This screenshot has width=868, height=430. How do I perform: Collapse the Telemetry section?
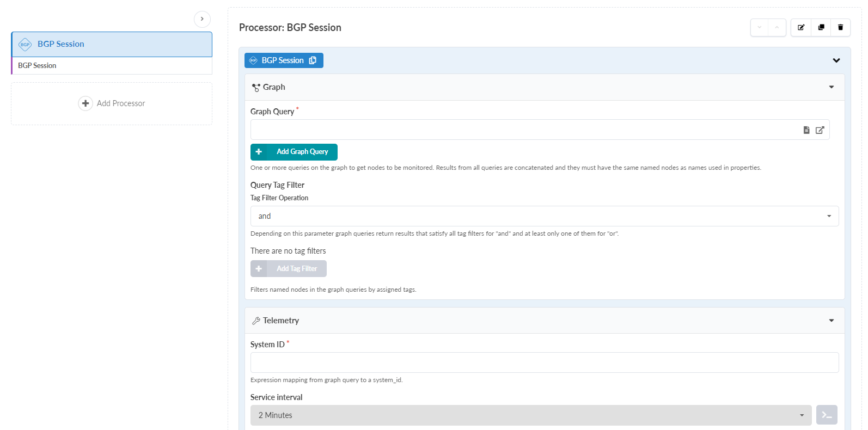(x=831, y=321)
